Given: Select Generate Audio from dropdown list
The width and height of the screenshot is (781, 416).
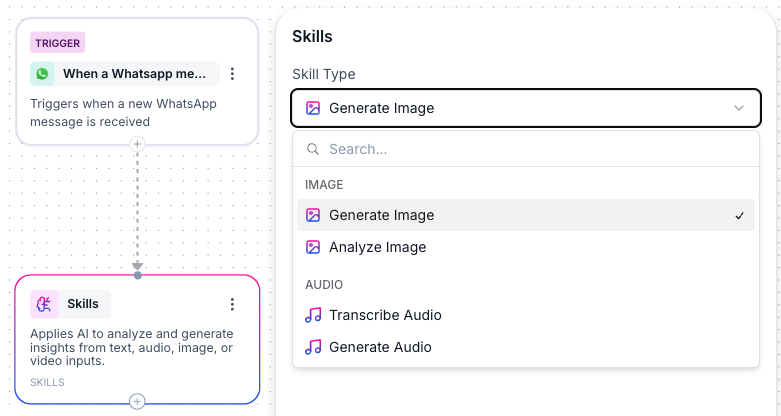Looking at the screenshot, I should [380, 347].
